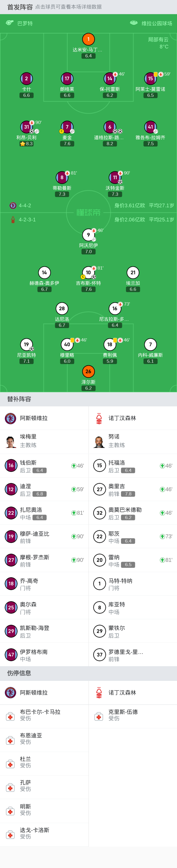Image resolution: width=177 pixels, height=868 pixels.
Task: Click the stadium icon beside 维拉公园球场
Action: click(133, 23)
